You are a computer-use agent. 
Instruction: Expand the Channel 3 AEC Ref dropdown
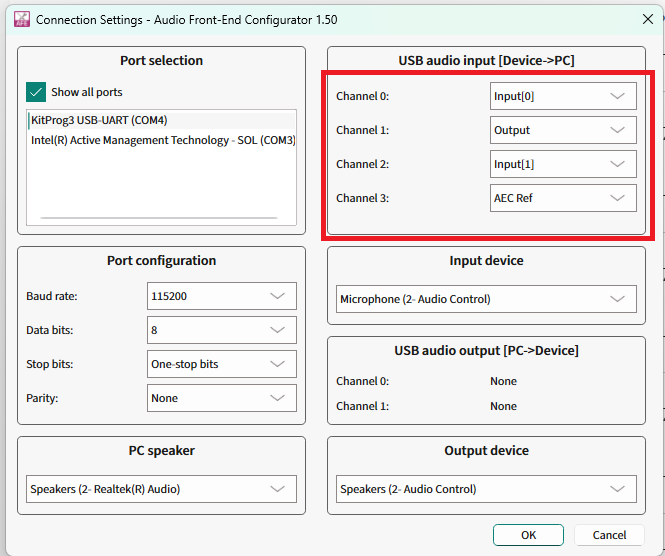(x=563, y=198)
